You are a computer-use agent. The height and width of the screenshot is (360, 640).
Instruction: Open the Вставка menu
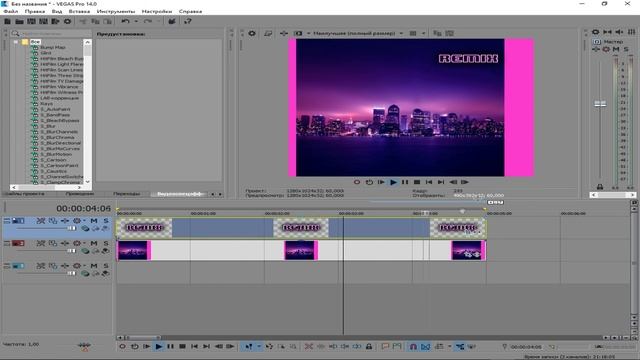click(79, 11)
